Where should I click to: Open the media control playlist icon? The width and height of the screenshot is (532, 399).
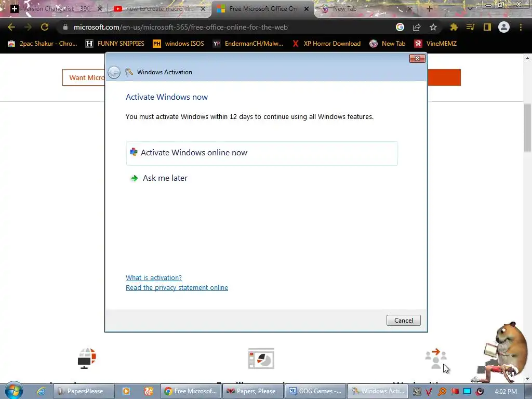[470, 27]
